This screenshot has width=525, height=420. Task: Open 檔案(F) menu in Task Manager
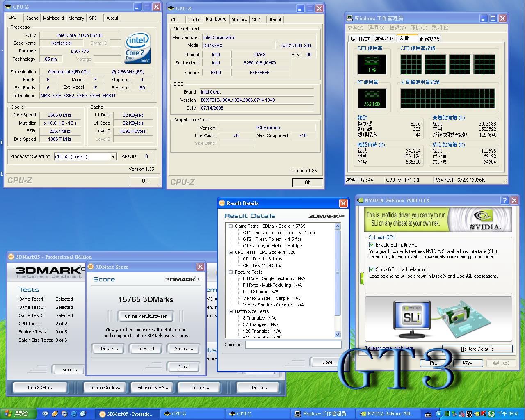pyautogui.click(x=355, y=28)
